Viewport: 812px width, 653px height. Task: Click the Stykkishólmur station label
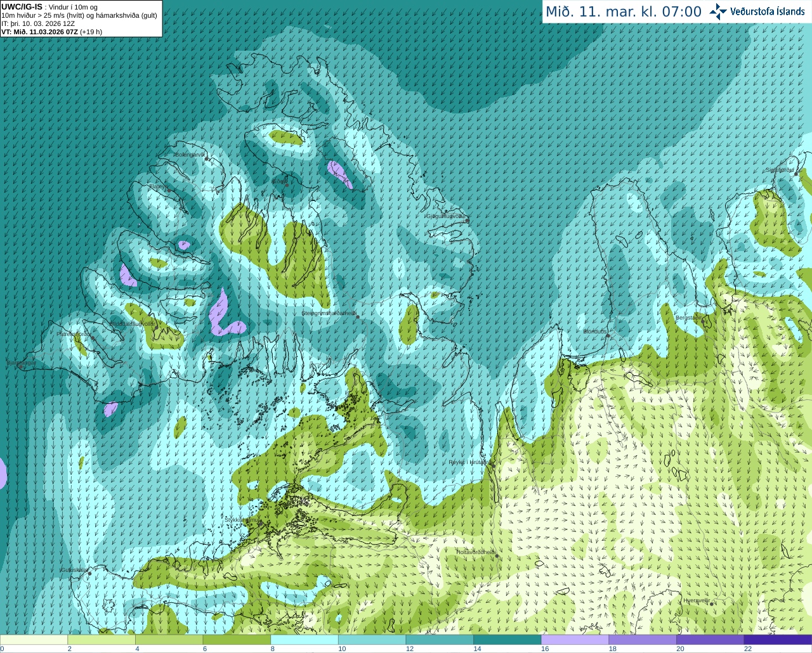click(x=243, y=520)
